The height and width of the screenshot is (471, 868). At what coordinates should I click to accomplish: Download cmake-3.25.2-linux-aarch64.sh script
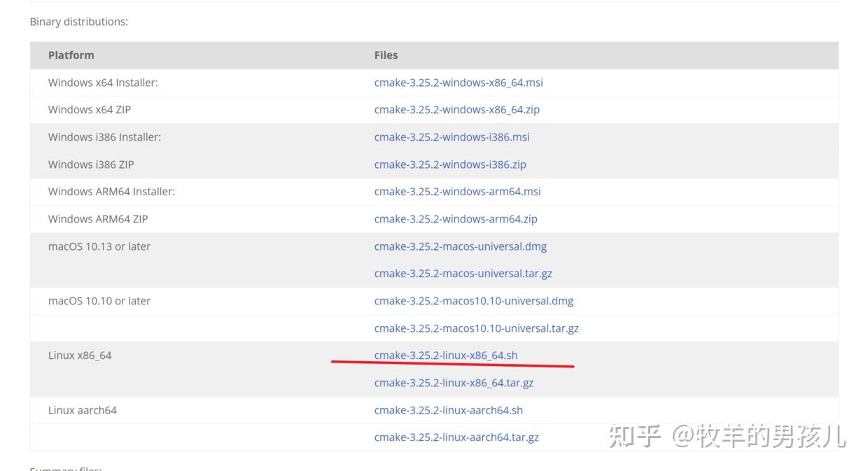[x=449, y=410]
